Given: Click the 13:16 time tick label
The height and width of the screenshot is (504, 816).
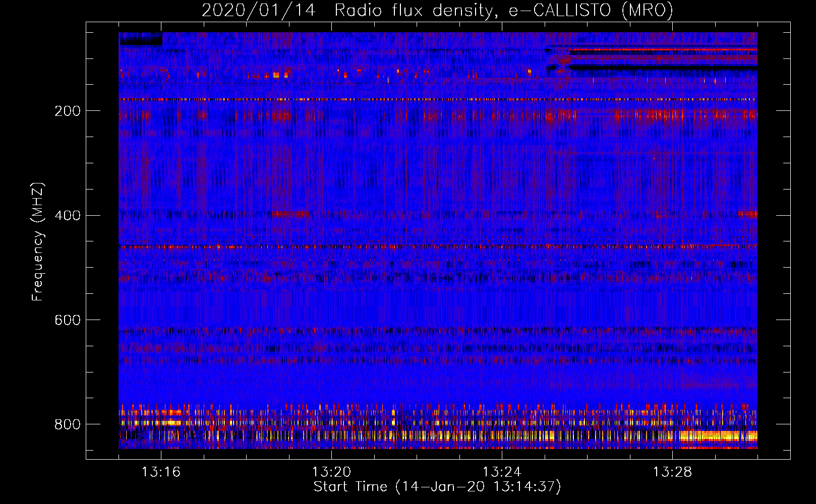Looking at the screenshot, I should [161, 472].
